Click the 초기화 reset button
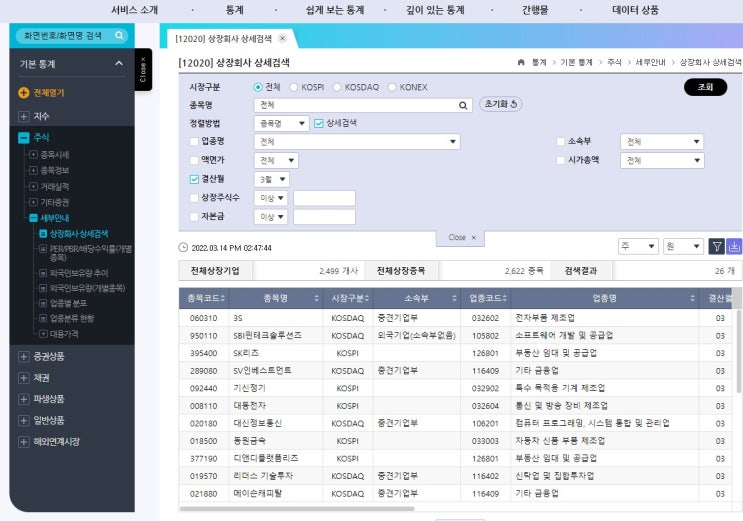The width and height of the screenshot is (743, 521). [501, 104]
